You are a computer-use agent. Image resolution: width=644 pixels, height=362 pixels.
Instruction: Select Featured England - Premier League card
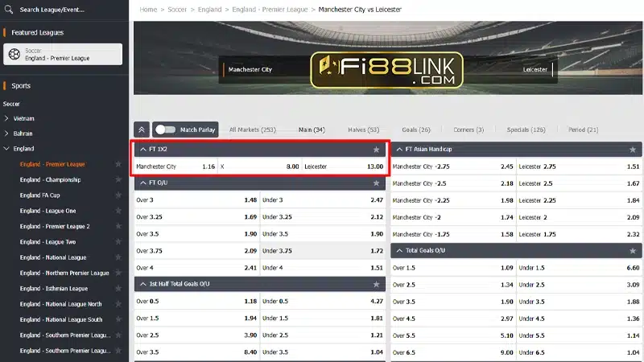click(x=63, y=54)
